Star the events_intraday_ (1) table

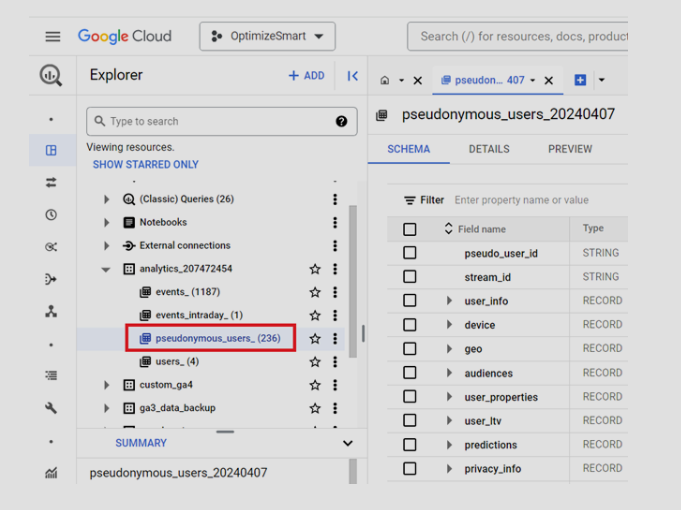click(315, 315)
